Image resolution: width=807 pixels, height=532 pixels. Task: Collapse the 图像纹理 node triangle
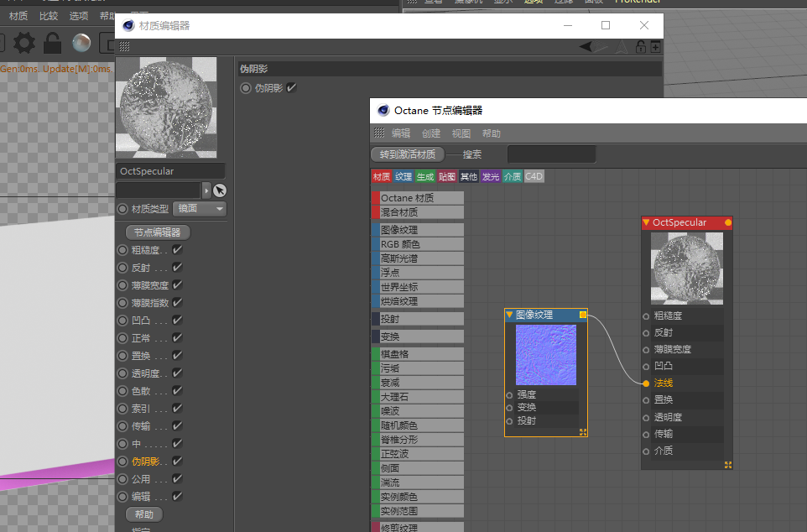pyautogui.click(x=509, y=315)
